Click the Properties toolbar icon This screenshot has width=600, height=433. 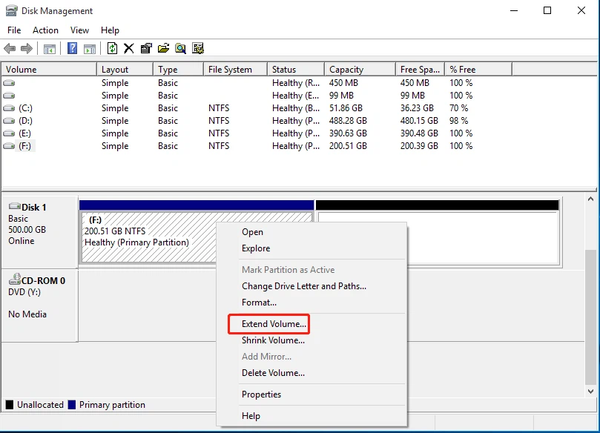(x=146, y=48)
